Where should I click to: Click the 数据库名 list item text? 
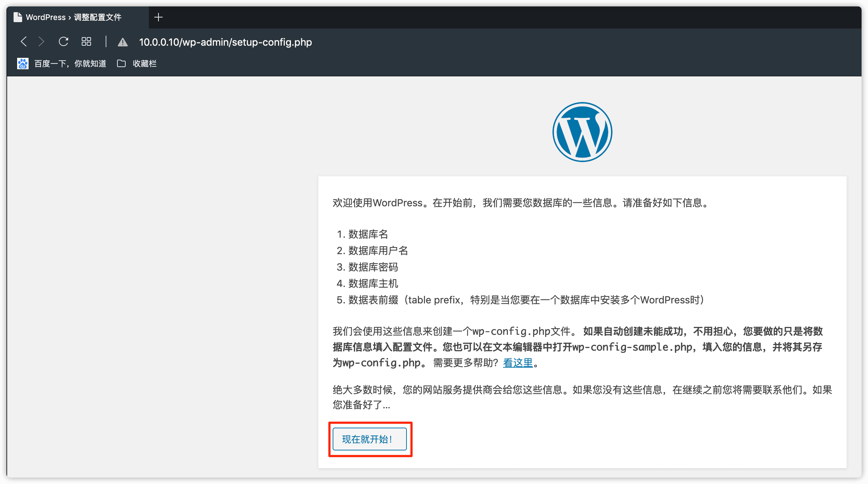coord(368,234)
